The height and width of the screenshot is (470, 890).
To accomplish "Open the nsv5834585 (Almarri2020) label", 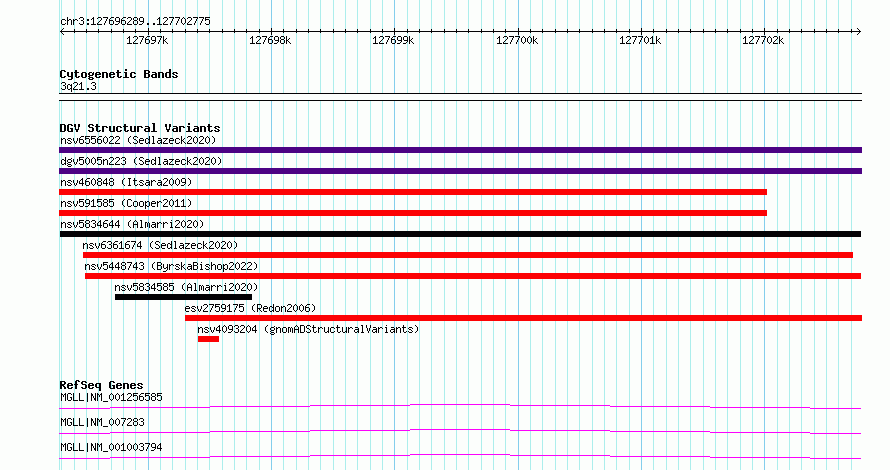I will pyautogui.click(x=186, y=287).
